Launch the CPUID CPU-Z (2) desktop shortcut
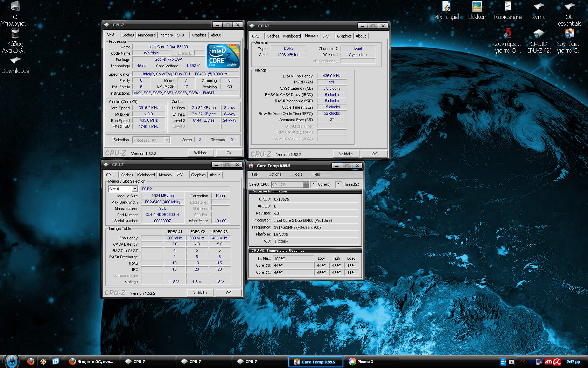This screenshot has width=588, height=368. (x=539, y=41)
